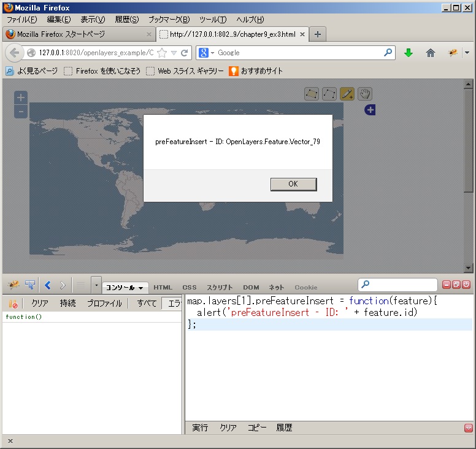Screen dimensions: 476x449
Task: Select the draw polygon map tool
Action: tap(312, 94)
